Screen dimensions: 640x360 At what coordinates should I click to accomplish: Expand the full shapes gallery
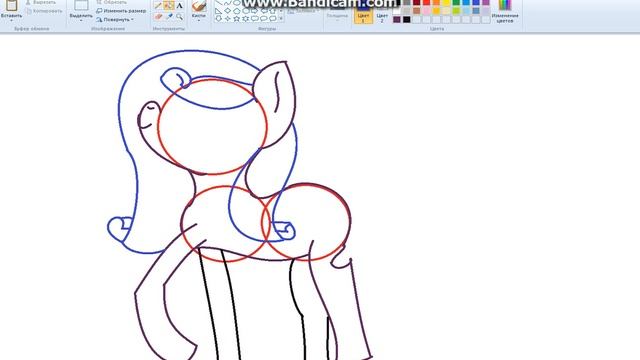click(281, 18)
